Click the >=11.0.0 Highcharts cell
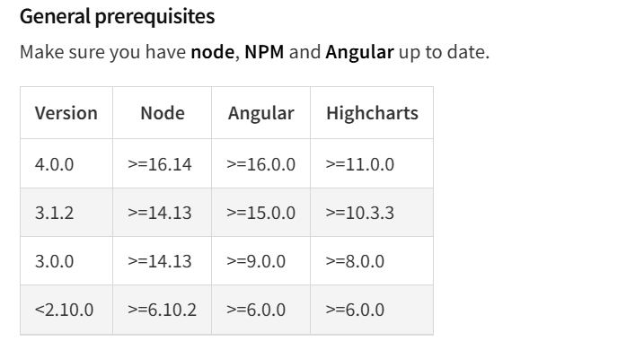Screen dimensions: 644x350 tap(372, 163)
